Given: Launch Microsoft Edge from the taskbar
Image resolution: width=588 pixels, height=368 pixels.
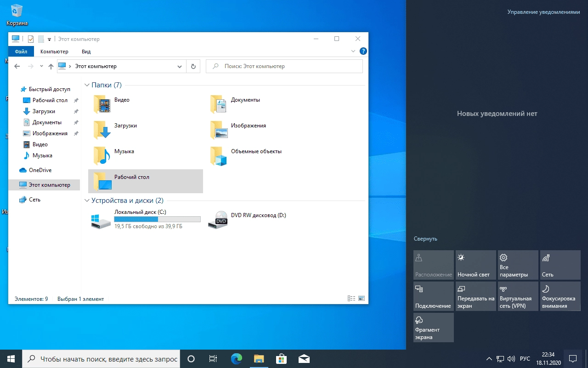Looking at the screenshot, I should pos(236,358).
